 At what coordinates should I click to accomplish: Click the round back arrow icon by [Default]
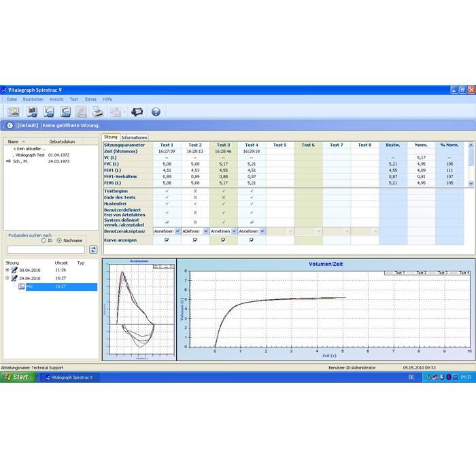click(10, 125)
